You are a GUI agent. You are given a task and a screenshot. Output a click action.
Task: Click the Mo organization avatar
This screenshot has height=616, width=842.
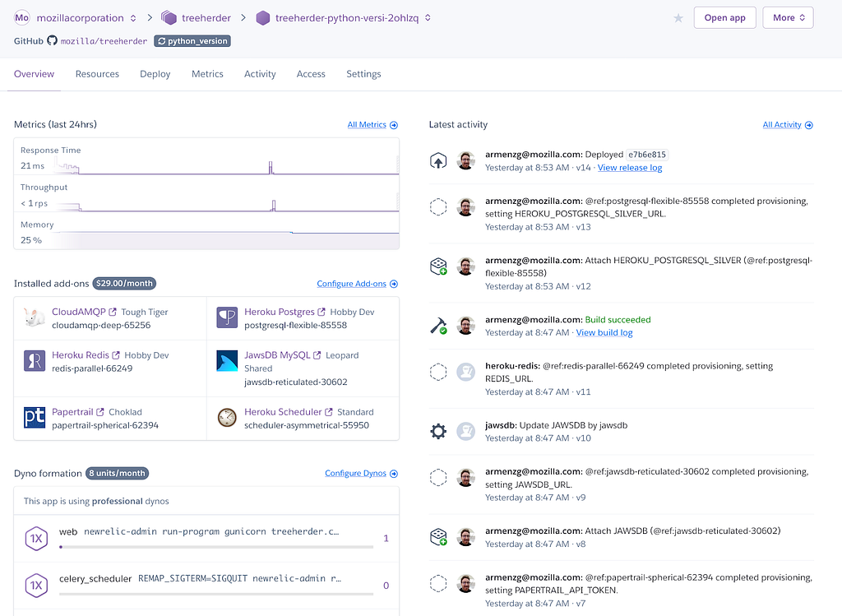coord(22,18)
